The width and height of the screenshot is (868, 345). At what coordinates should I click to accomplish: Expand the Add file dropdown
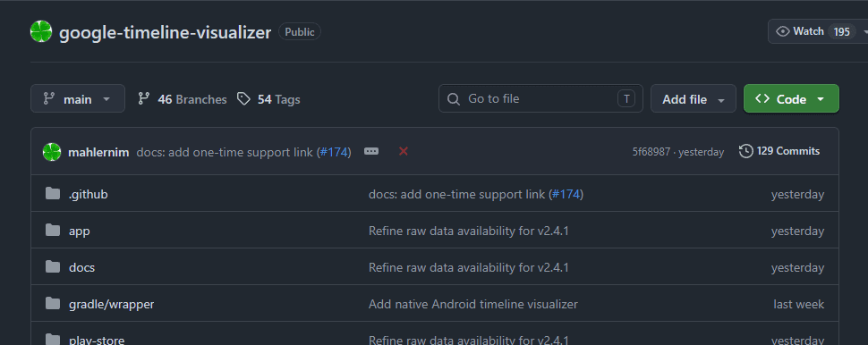[x=694, y=99]
